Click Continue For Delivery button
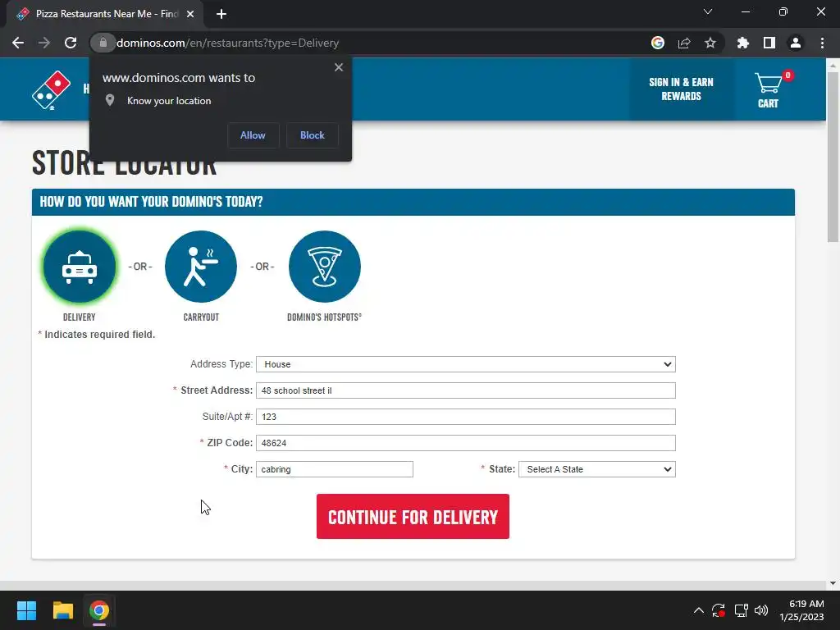The image size is (840, 630). tap(413, 517)
